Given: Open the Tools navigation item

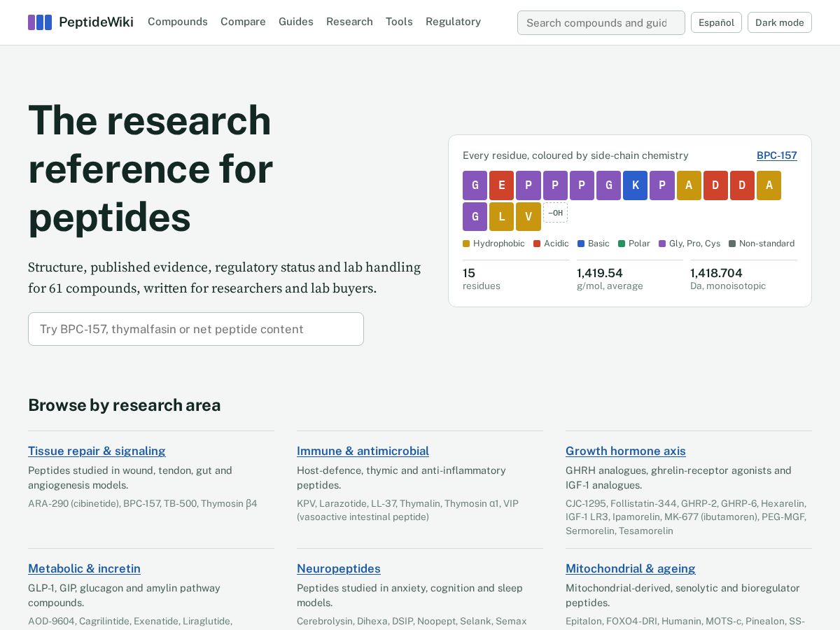Looking at the screenshot, I should [399, 22].
